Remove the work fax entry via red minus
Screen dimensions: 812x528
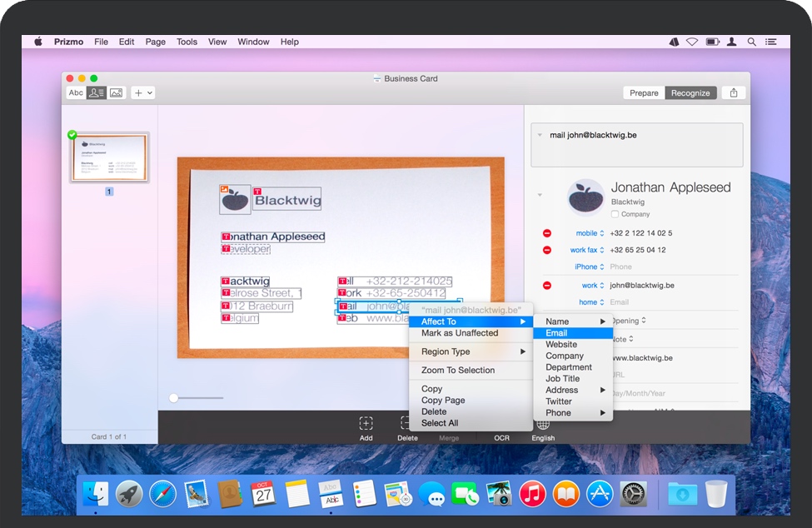click(x=547, y=250)
